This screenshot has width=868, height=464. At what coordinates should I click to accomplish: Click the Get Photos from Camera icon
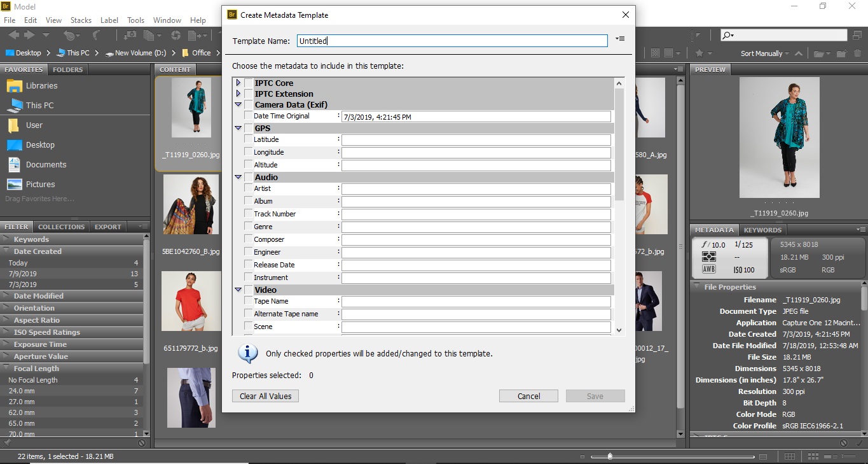(130, 35)
